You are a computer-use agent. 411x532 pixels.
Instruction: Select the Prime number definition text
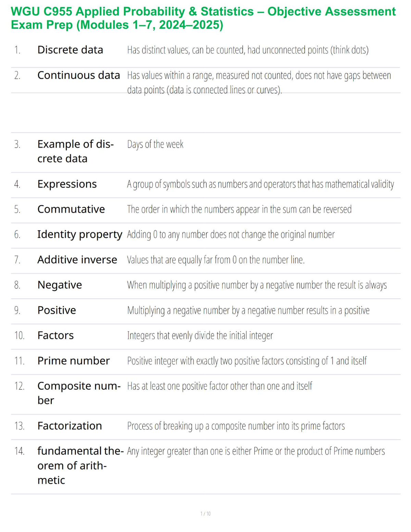pos(247,361)
